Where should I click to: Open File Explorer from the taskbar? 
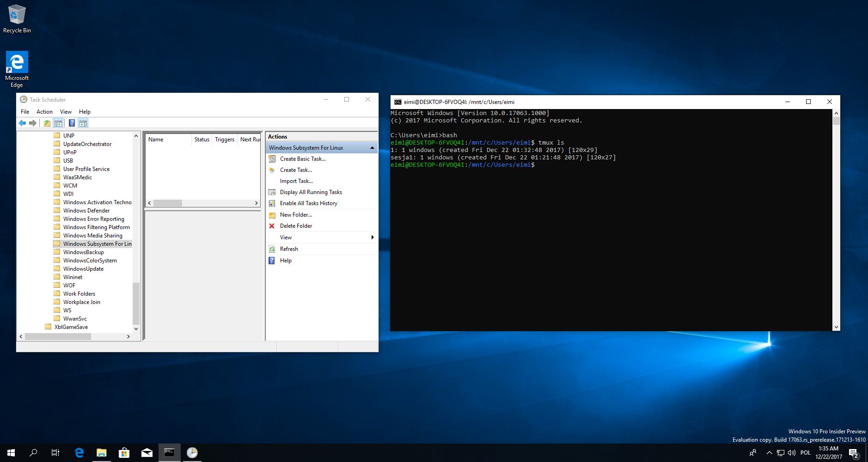coord(101,453)
